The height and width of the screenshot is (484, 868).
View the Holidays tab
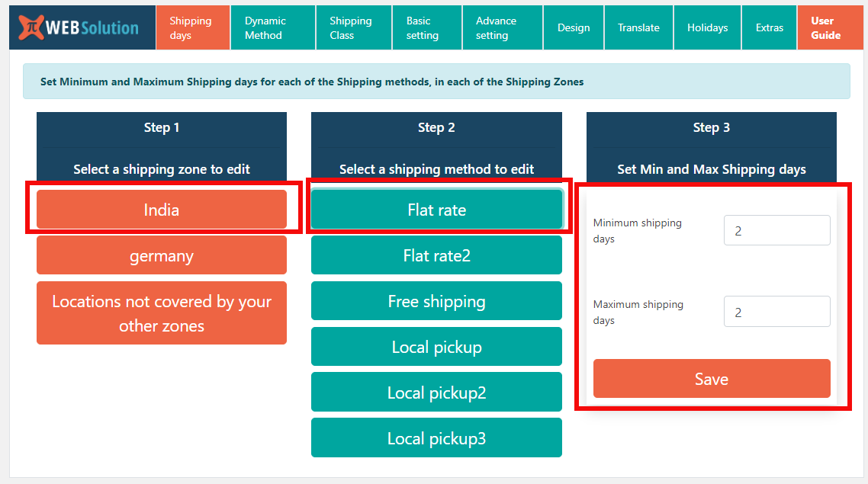[707, 27]
